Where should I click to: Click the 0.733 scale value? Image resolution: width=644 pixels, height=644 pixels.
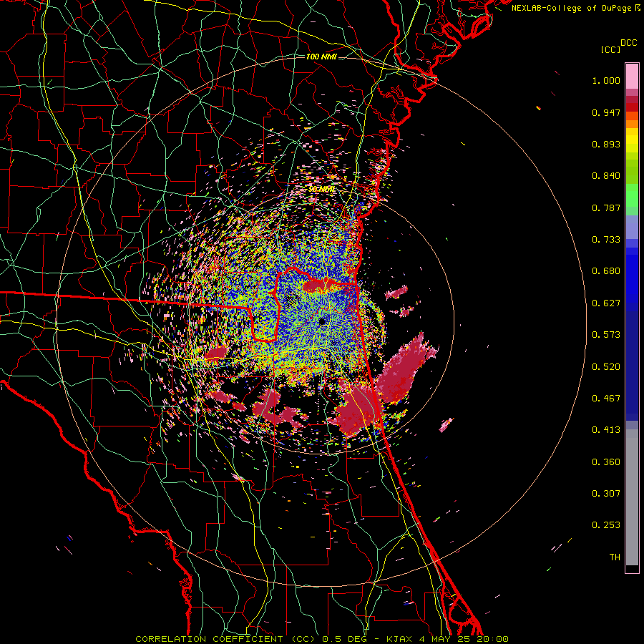pos(606,240)
